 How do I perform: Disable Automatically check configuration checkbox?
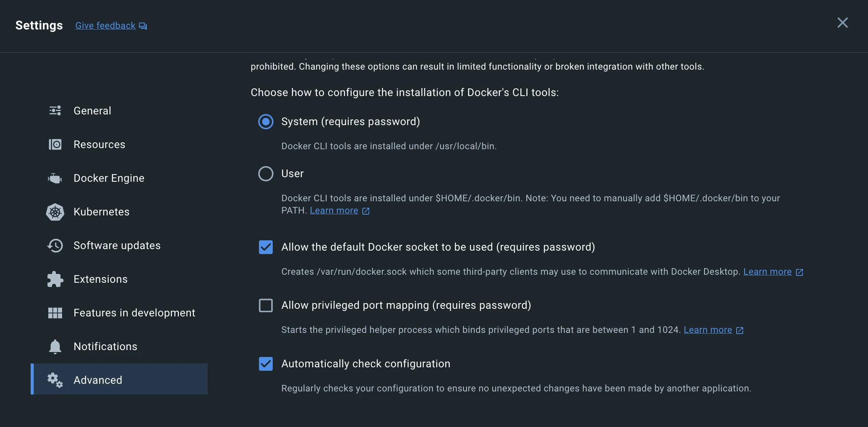pyautogui.click(x=266, y=364)
